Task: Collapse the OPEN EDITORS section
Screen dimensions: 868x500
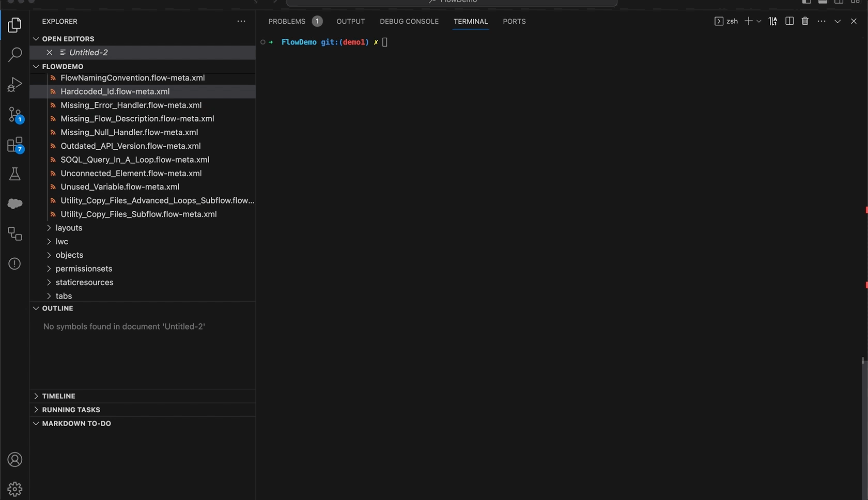Action: tap(36, 39)
